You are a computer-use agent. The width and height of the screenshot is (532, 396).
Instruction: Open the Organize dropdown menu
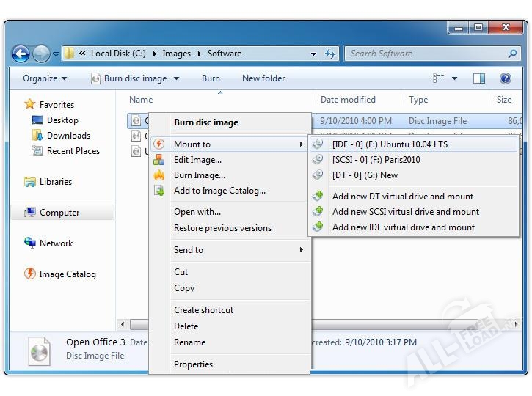coord(45,78)
